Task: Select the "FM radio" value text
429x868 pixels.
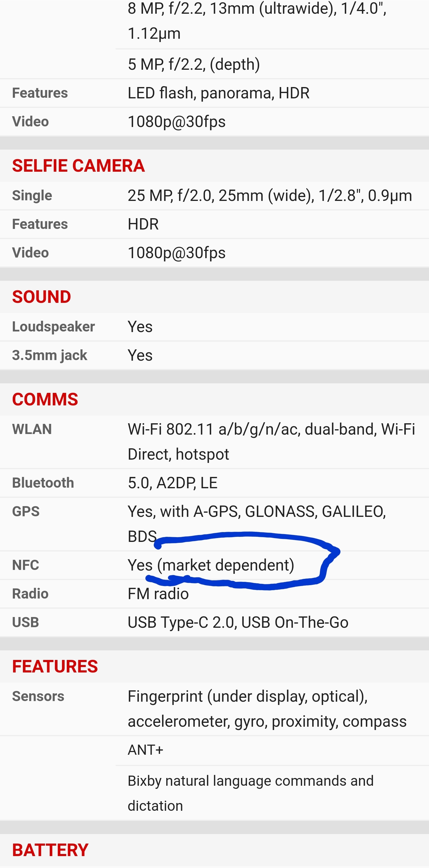Action: 158,594
